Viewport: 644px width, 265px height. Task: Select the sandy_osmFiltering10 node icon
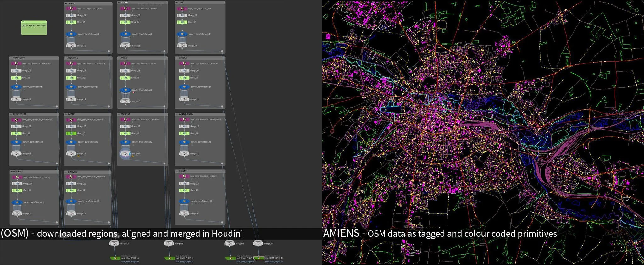coord(71,201)
